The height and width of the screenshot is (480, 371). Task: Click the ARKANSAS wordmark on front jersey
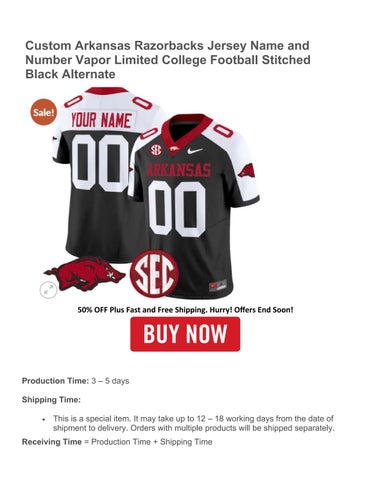click(178, 170)
